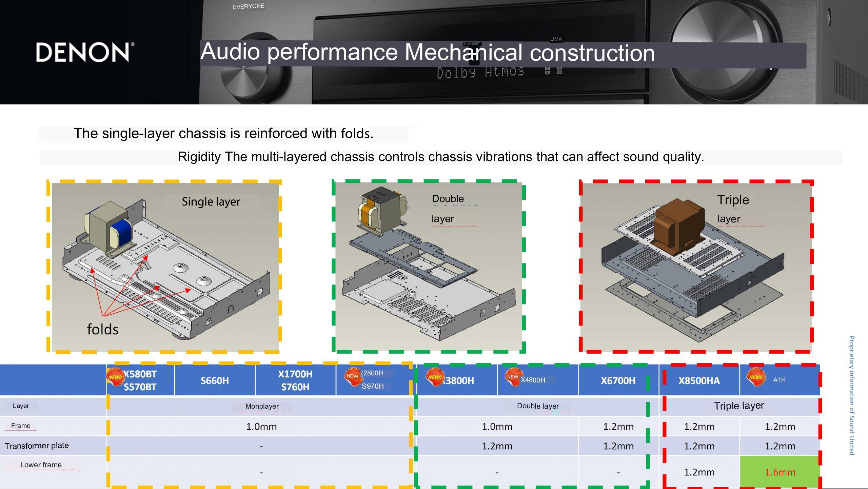Select the slide title 'Audio performance Mechanical construction'
Viewport: 868px width, 489px height.
[x=427, y=52]
